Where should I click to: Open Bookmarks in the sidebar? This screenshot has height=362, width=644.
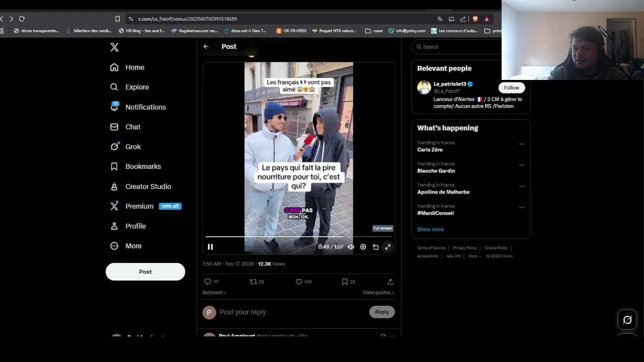pos(135,166)
